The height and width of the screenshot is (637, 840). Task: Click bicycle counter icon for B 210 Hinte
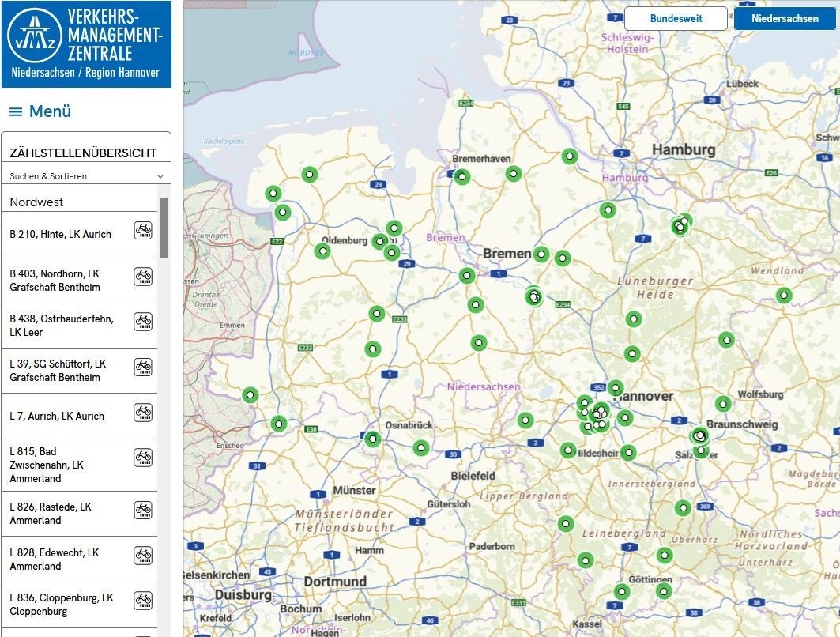[143, 230]
